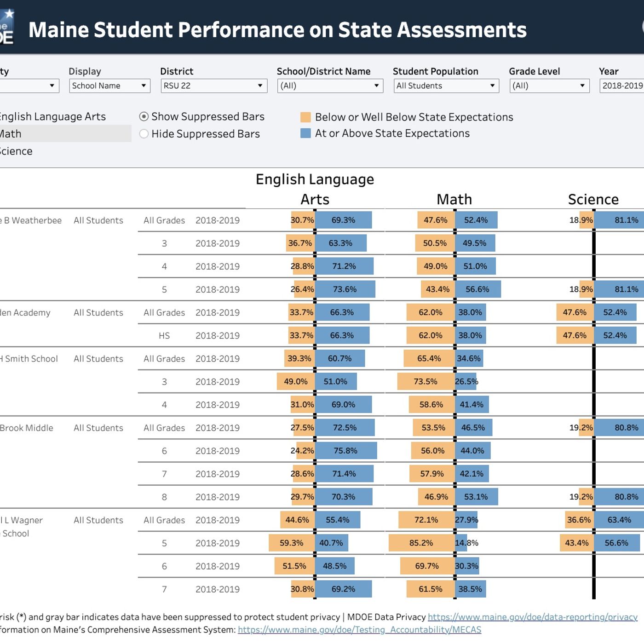644x644 pixels.
Task: Click the 36.7% ELA bar for grade 3
Action: point(300,243)
